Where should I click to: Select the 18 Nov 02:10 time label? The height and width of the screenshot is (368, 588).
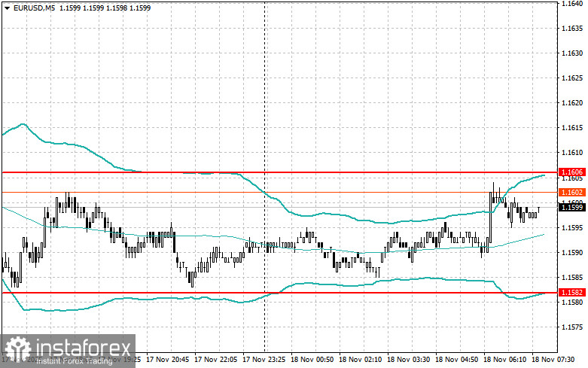361,360
